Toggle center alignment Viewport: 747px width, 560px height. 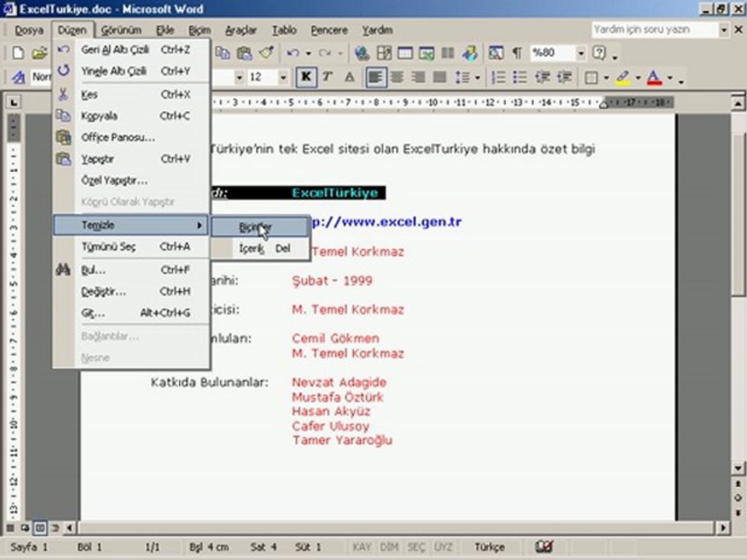[396, 77]
